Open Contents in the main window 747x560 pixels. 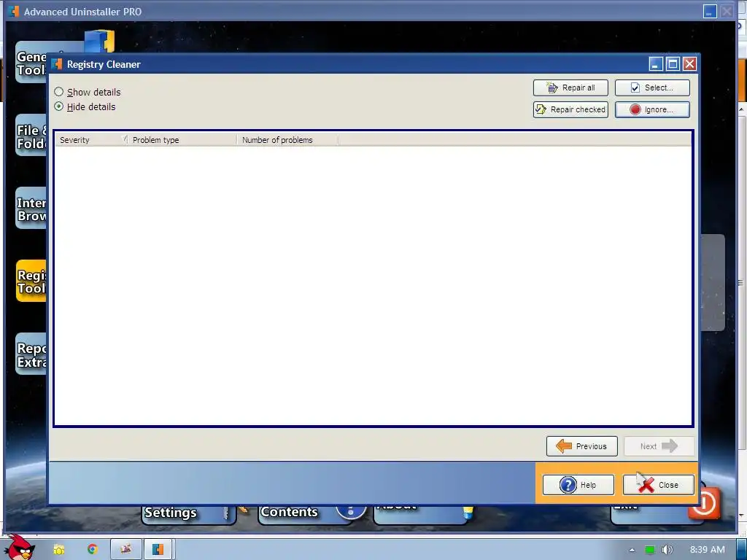pyautogui.click(x=305, y=513)
